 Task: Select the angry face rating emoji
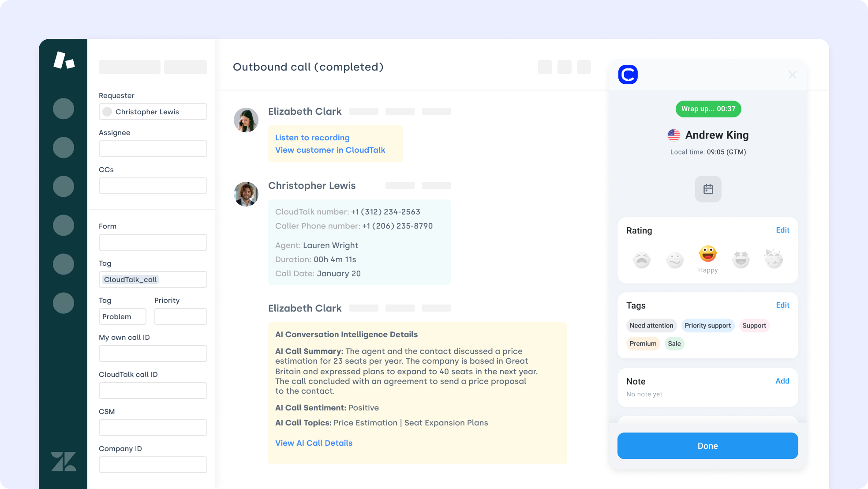(642, 260)
